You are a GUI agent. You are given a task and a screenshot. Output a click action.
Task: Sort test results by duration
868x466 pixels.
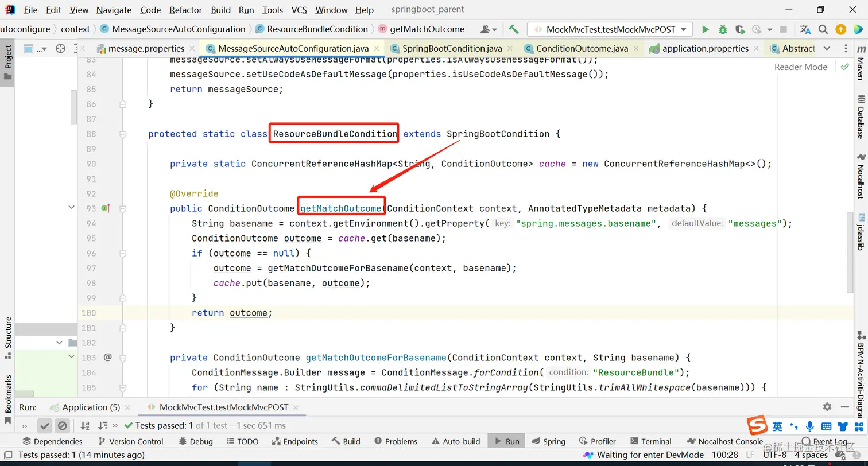(103, 425)
